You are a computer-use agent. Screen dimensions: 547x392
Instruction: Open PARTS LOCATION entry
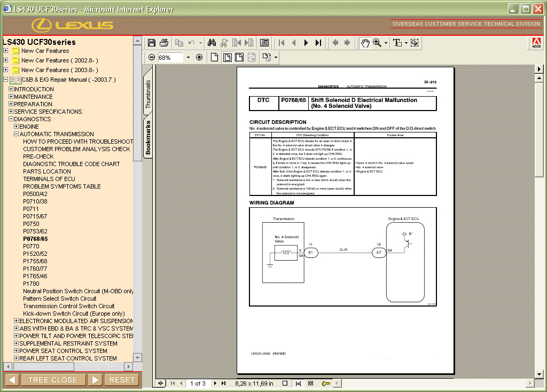point(47,171)
